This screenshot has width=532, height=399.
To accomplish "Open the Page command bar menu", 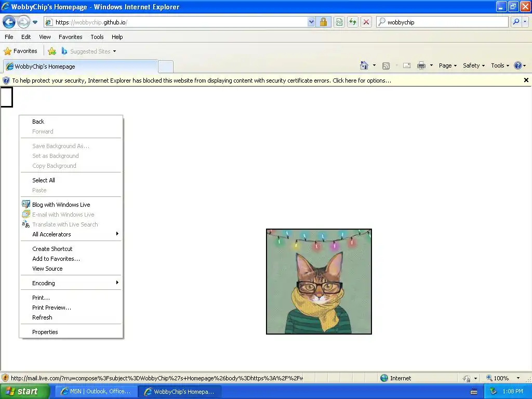I will coord(447,65).
